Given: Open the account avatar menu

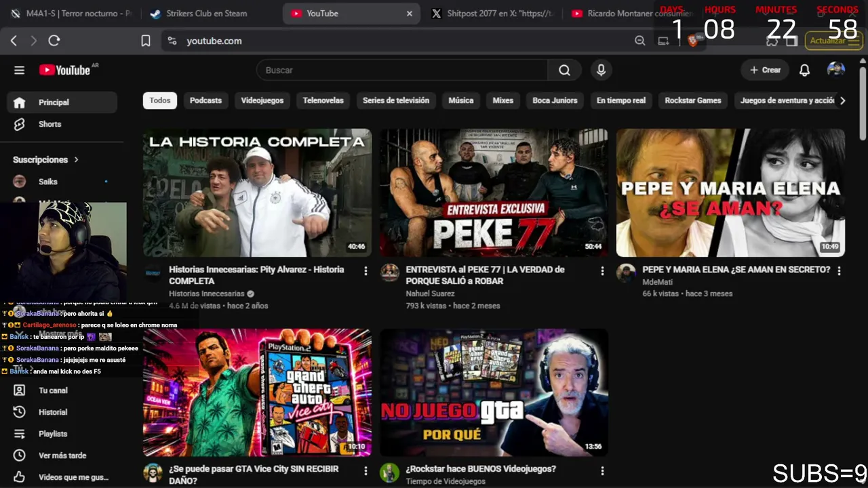Looking at the screenshot, I should 836,70.
